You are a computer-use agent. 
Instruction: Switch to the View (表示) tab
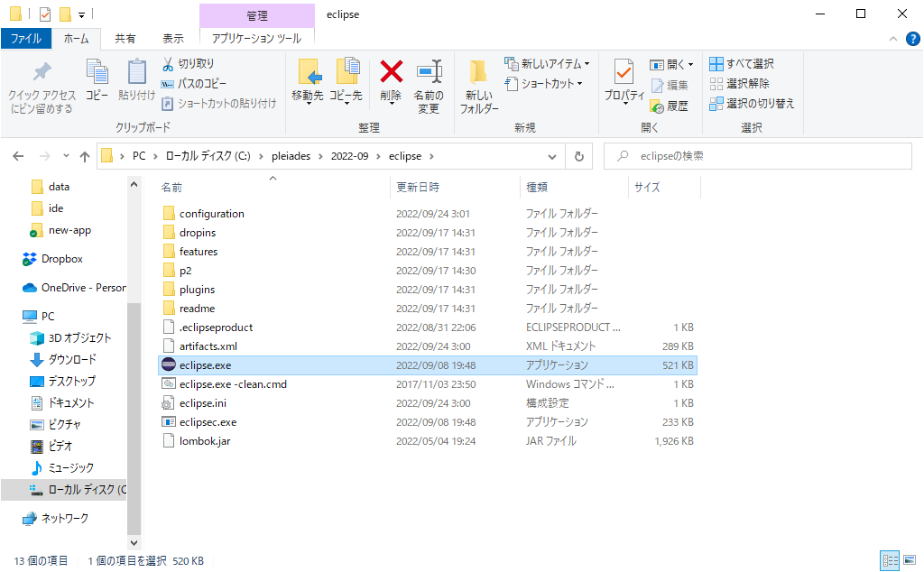tap(172, 39)
